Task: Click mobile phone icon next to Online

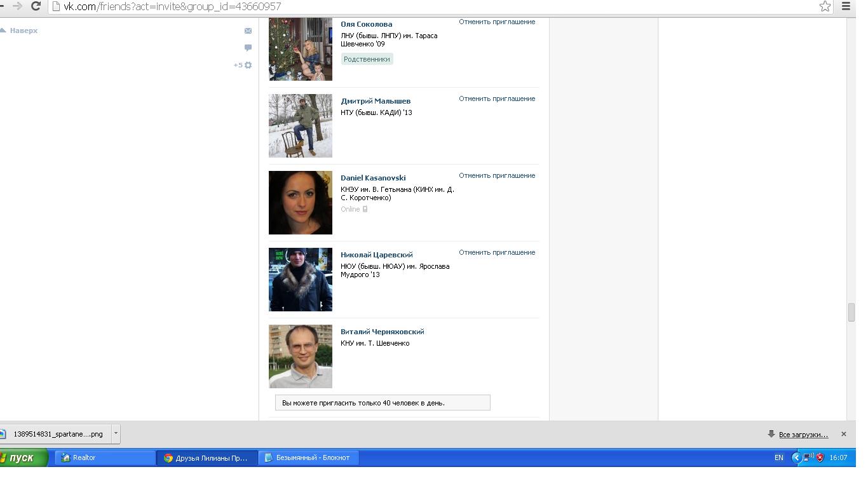Action: point(365,209)
